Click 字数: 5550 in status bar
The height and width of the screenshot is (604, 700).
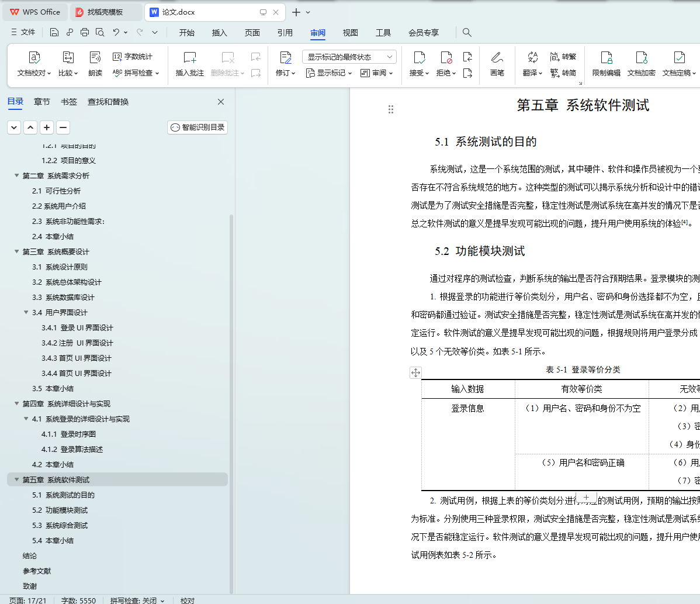pyautogui.click(x=78, y=600)
